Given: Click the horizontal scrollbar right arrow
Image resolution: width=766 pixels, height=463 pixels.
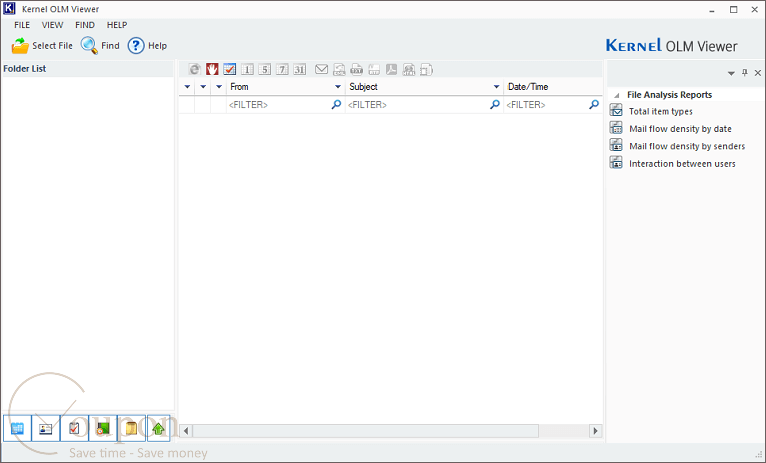Looking at the screenshot, I should 595,431.
